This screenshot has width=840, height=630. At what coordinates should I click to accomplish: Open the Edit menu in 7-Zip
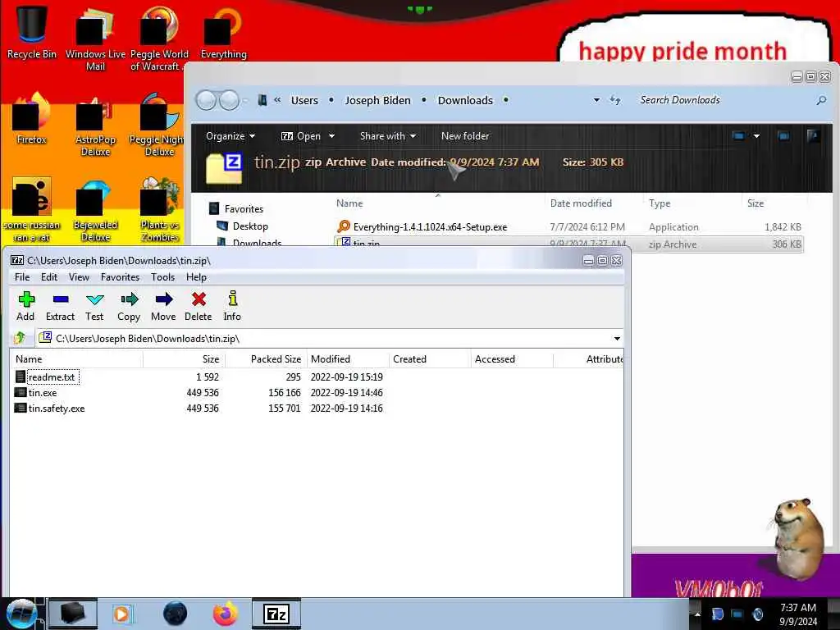point(49,277)
